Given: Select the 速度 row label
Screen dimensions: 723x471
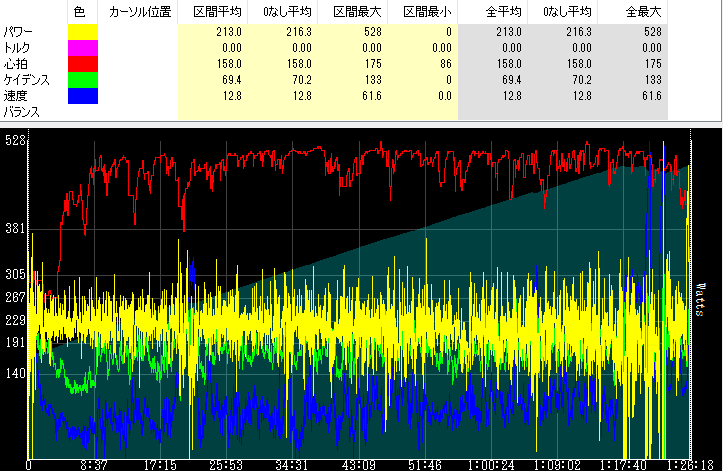Looking at the screenshot, I should point(16,95).
